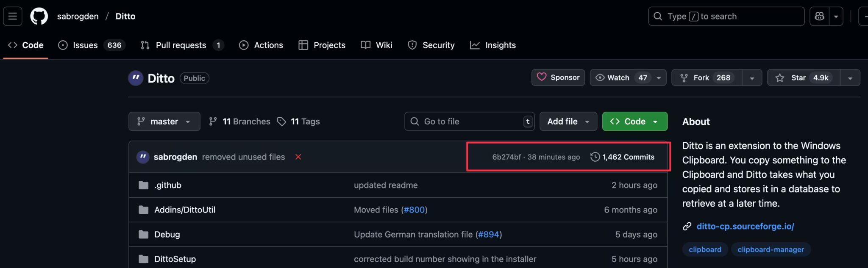This screenshot has width=868, height=268.
Task: Click the fork icon next to Fork 268
Action: pos(684,77)
